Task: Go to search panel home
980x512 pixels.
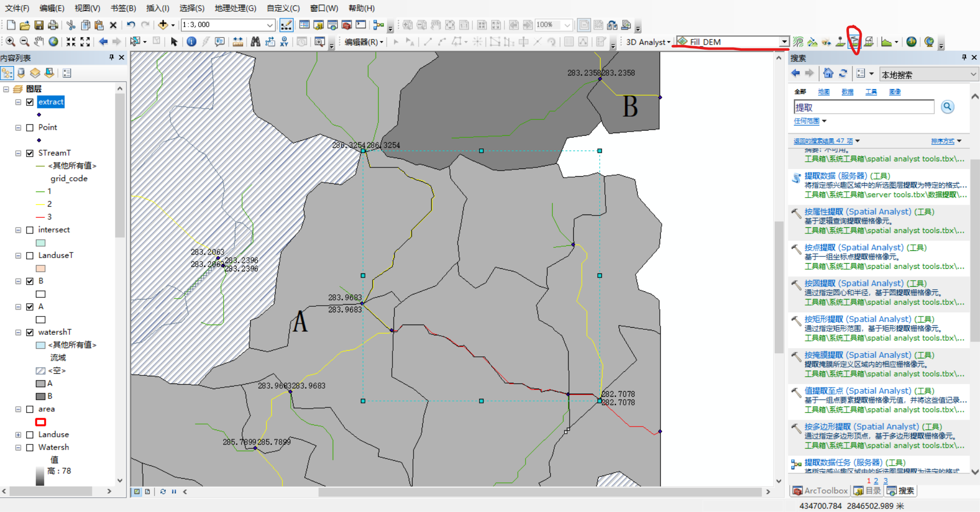Action: click(x=828, y=73)
